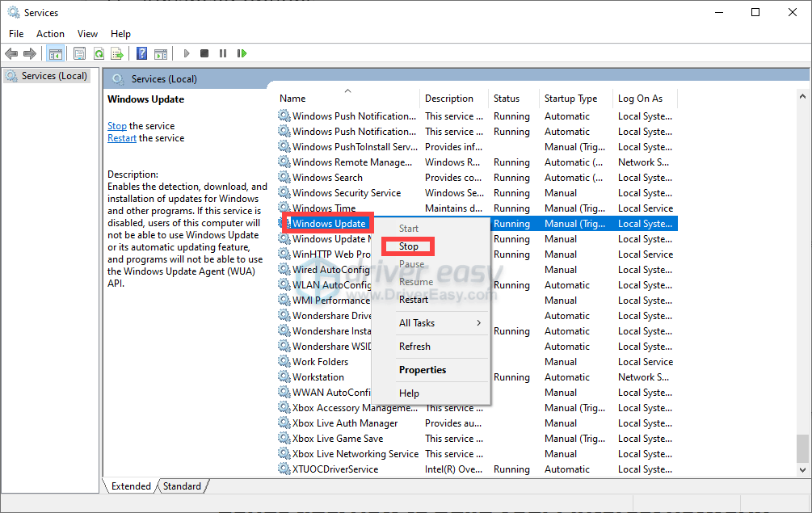The height and width of the screenshot is (513, 812).
Task: Click the Export List toolbar icon
Action: pos(117,53)
